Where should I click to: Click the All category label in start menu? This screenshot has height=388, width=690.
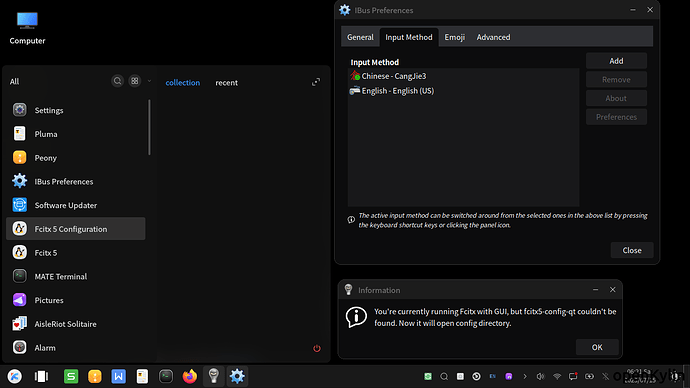[x=15, y=81]
